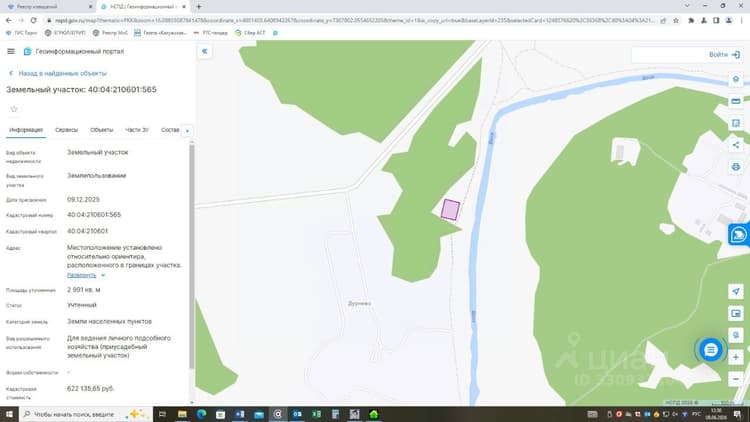Bookmark this page with the browser star icon
Viewport: 750px width, 422px height.
tap(675, 21)
